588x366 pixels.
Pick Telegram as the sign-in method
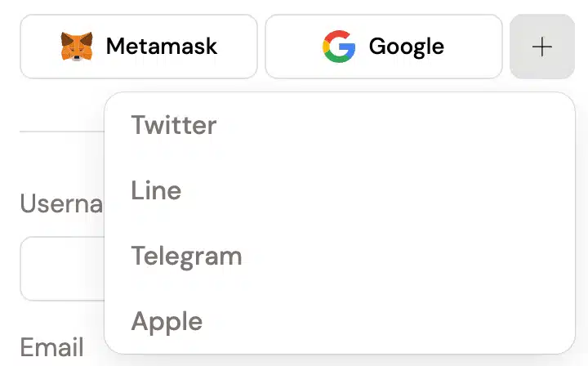pos(340,257)
